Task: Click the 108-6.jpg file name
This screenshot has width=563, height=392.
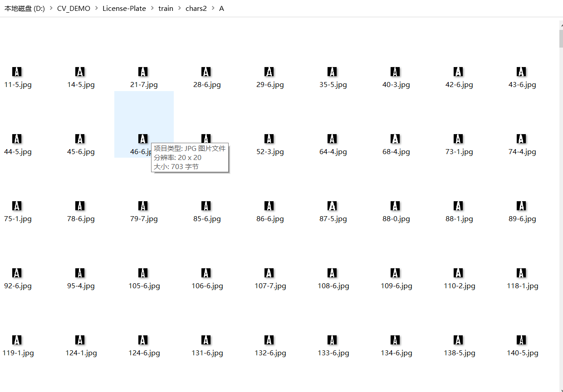Action: 333,286
